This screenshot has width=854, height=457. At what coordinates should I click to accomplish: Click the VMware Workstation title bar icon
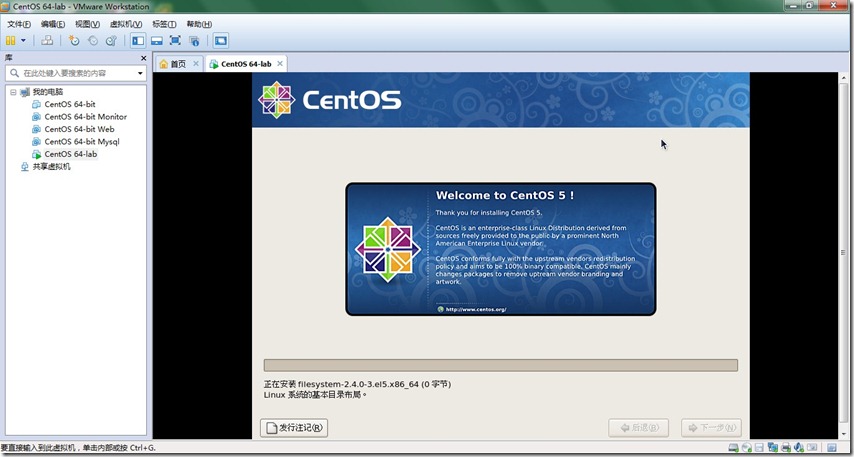[x=6, y=7]
